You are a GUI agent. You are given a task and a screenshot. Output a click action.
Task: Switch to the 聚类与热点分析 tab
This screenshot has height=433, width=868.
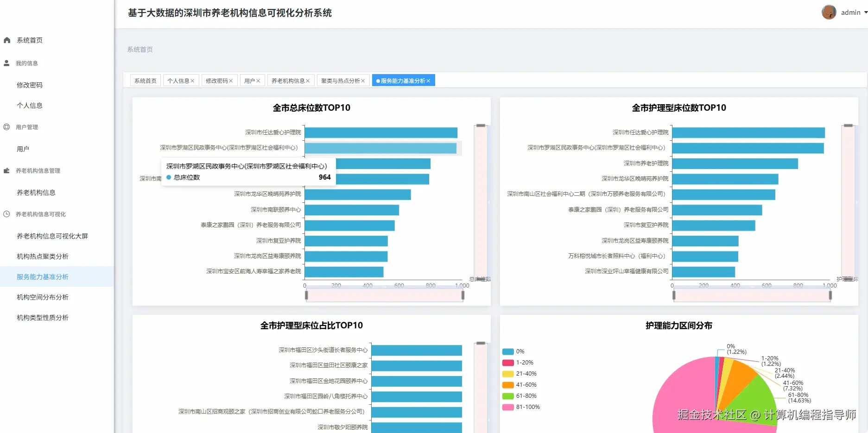(x=340, y=80)
